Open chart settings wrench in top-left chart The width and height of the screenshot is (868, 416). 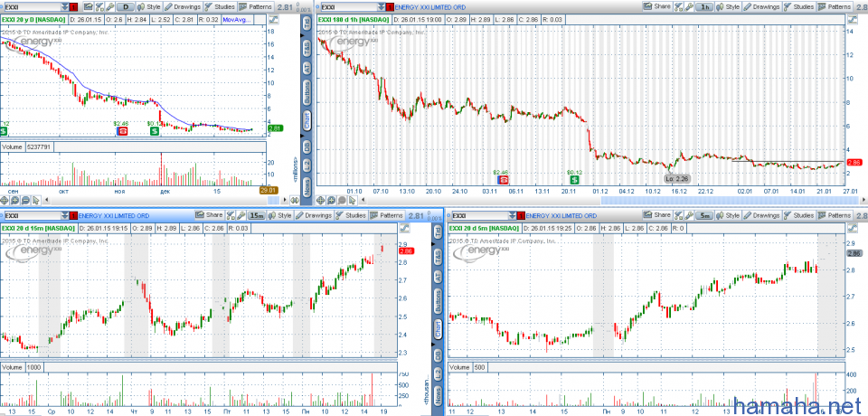point(109,7)
